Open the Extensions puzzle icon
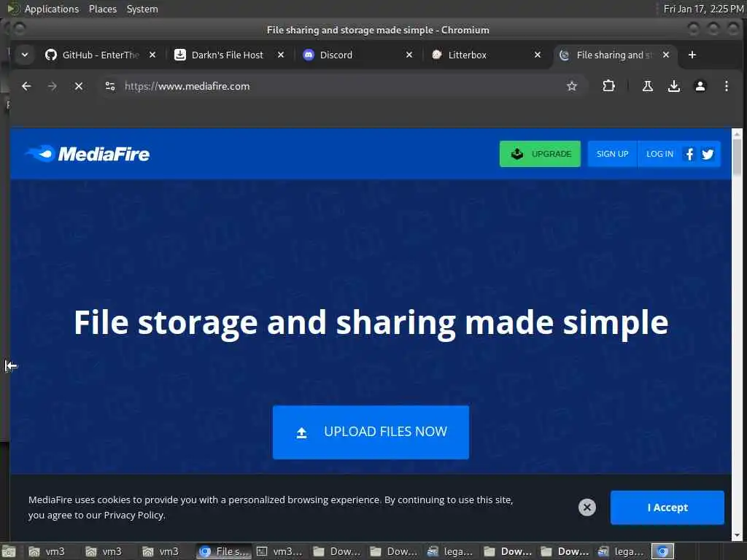747x560 pixels. [x=608, y=86]
